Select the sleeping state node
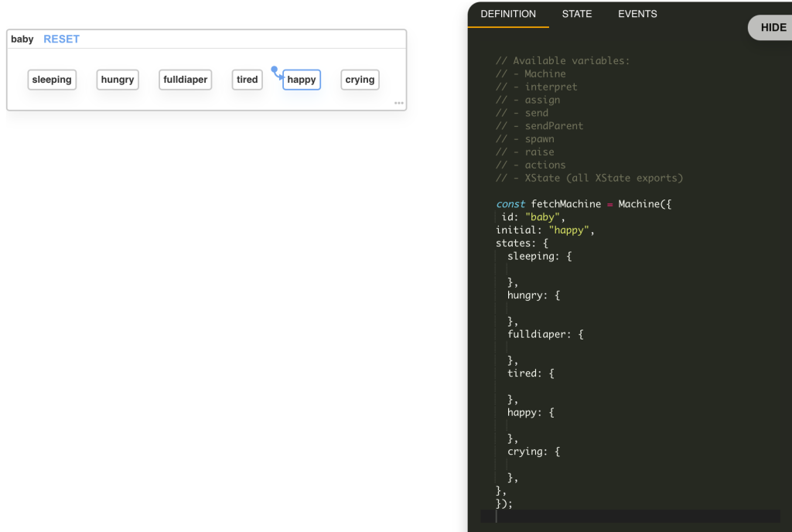The image size is (792, 532). pyautogui.click(x=52, y=80)
